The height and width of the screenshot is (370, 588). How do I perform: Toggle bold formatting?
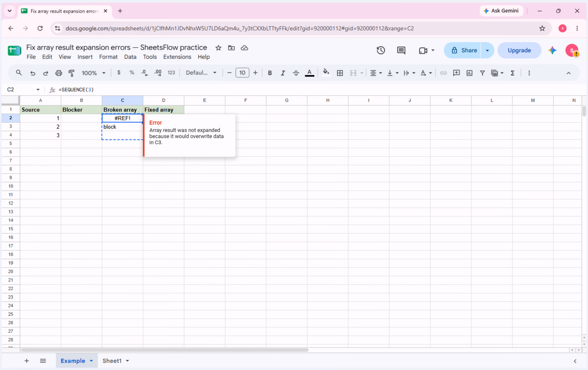[x=270, y=73]
